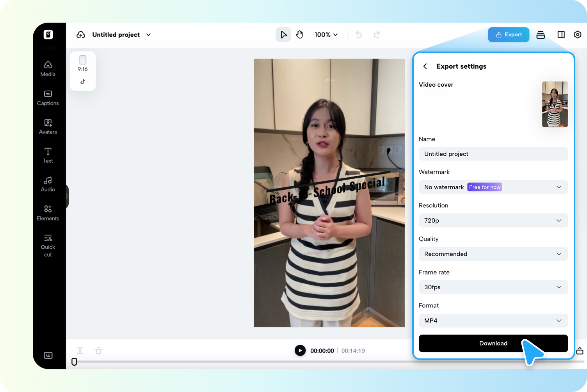The height and width of the screenshot is (392, 587).
Task: Select the Text tool in sidebar
Action: coord(48,155)
